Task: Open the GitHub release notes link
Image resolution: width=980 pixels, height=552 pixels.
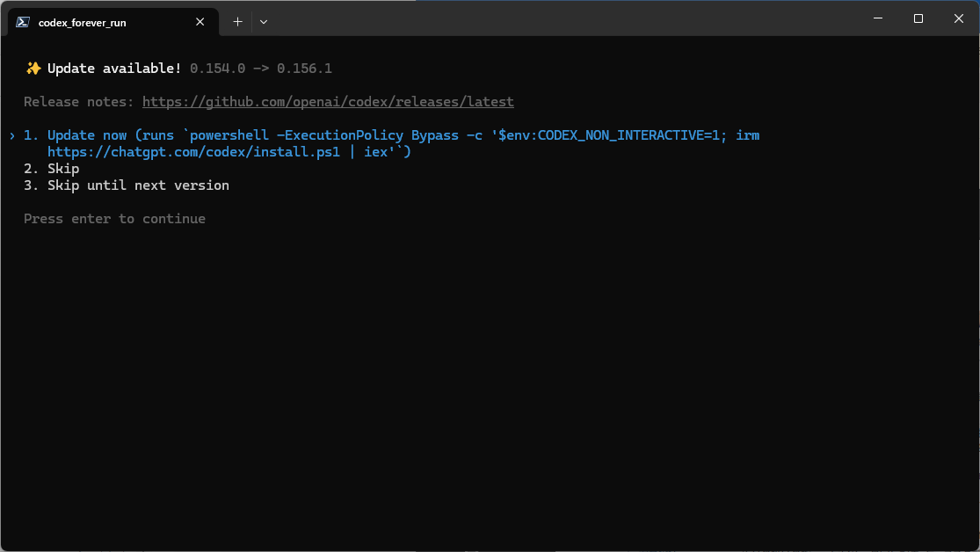Action: click(x=328, y=102)
